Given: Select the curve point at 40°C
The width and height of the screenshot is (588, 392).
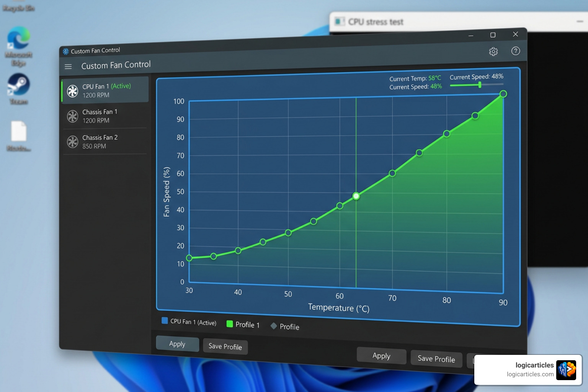Looking at the screenshot, I should click(x=238, y=251).
